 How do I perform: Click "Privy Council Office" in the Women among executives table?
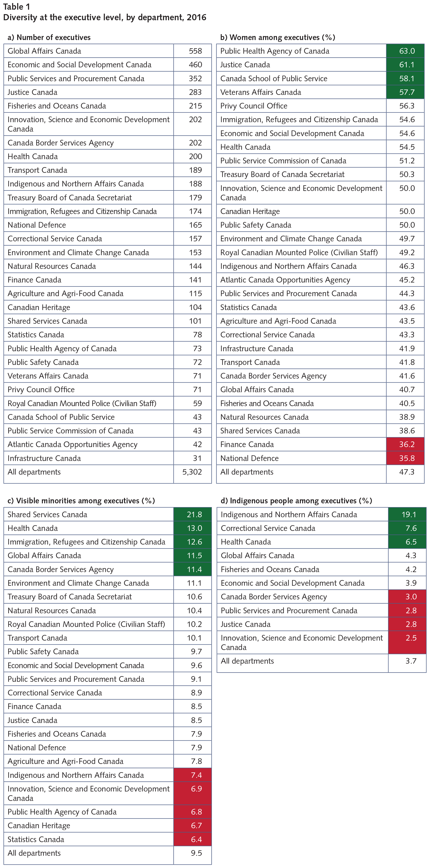tap(254, 106)
